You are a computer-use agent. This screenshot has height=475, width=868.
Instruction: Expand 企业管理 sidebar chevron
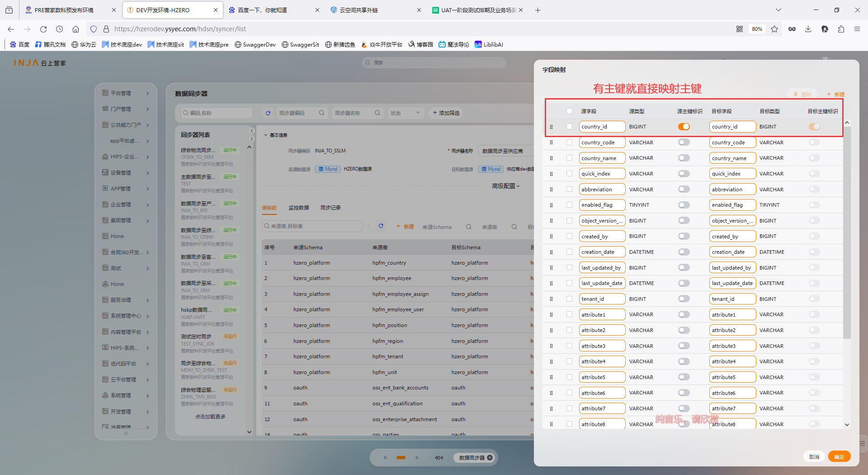point(148,204)
